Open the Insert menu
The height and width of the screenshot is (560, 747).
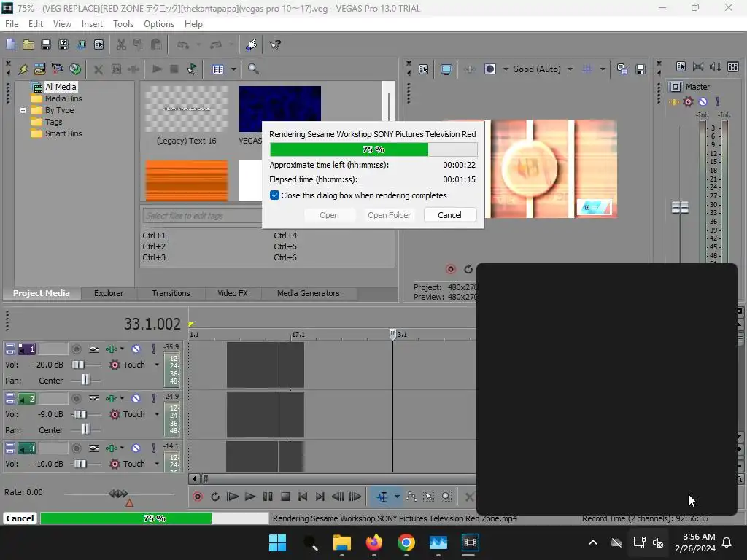pyautogui.click(x=92, y=24)
